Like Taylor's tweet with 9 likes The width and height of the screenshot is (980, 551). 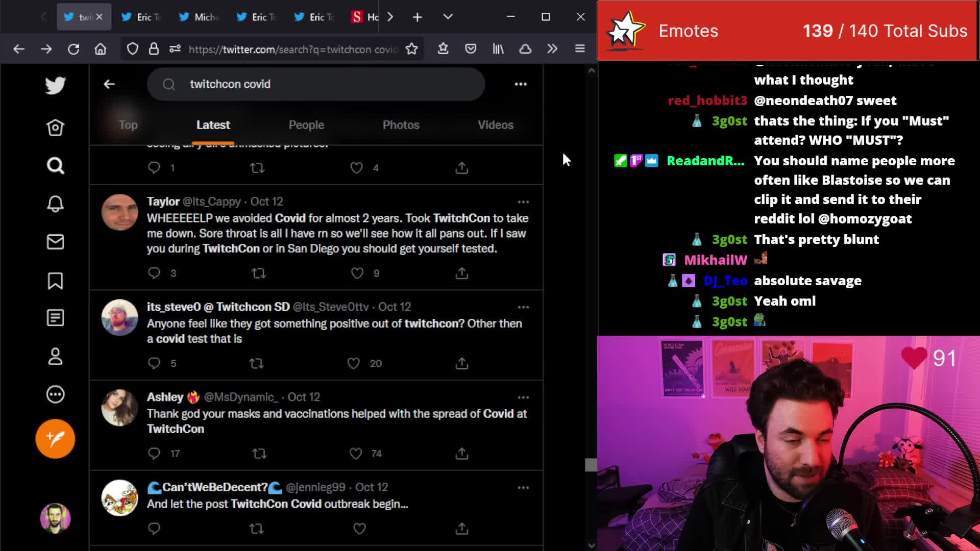pos(357,273)
